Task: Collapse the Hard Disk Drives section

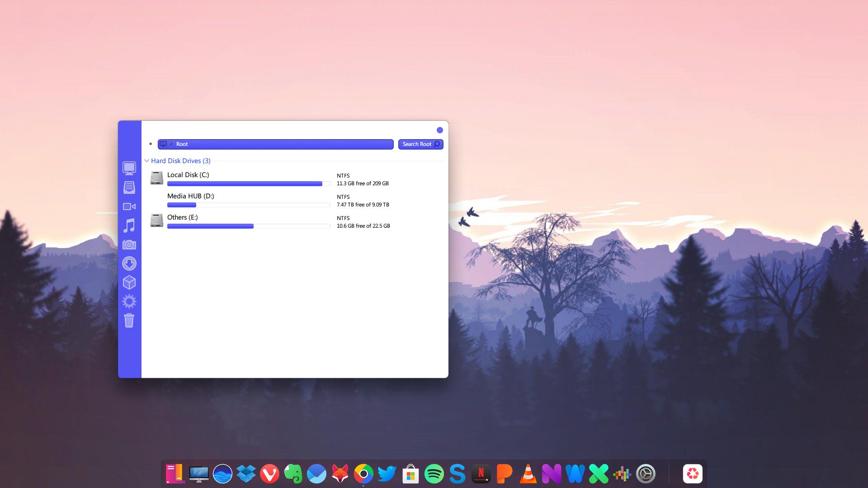Action: [146, 161]
